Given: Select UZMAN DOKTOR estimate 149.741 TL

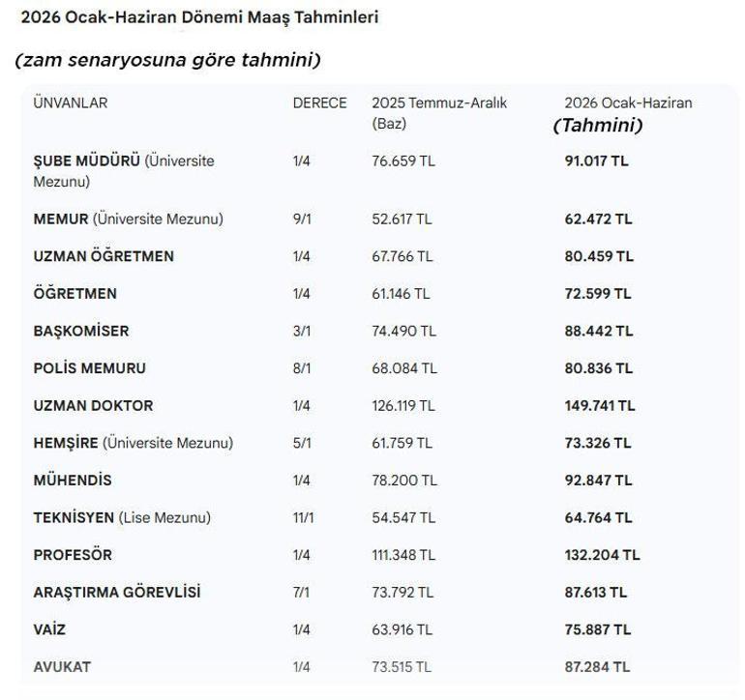Looking at the screenshot, I should pos(600,405).
